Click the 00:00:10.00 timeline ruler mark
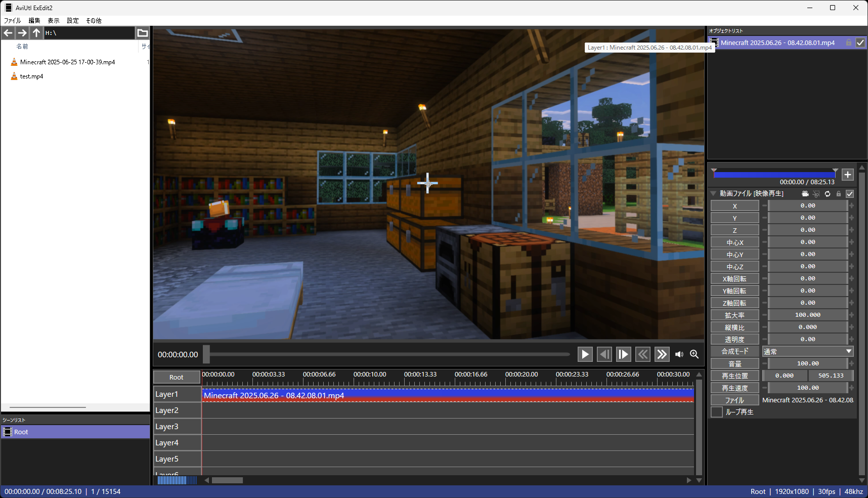The image size is (868, 498). [x=370, y=375]
